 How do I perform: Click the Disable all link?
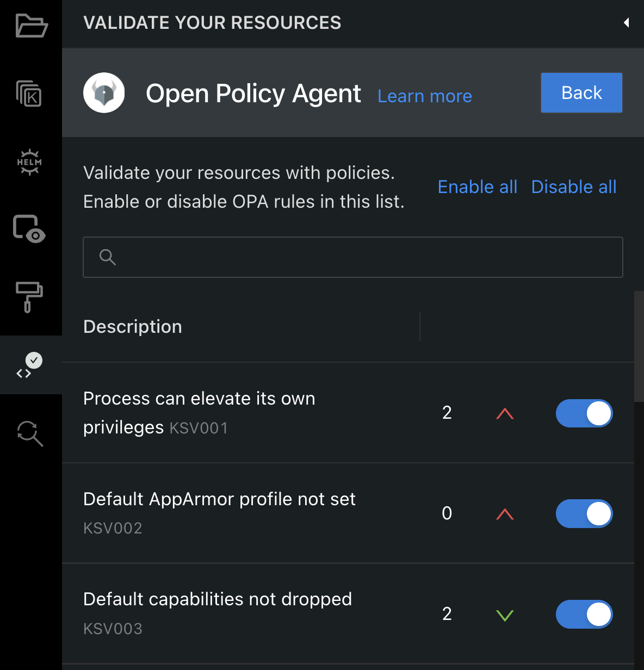pyautogui.click(x=574, y=187)
